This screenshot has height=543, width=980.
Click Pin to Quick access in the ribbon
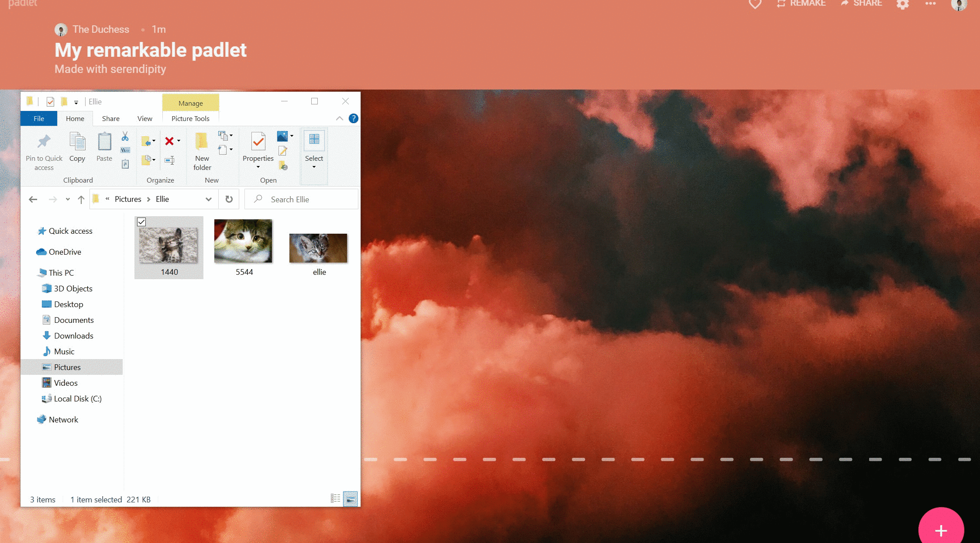tap(44, 151)
